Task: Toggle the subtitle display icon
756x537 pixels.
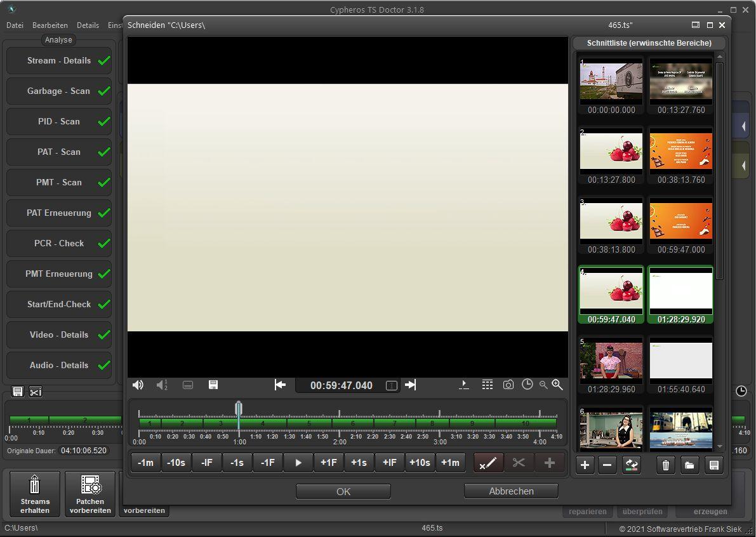Action: 188,385
